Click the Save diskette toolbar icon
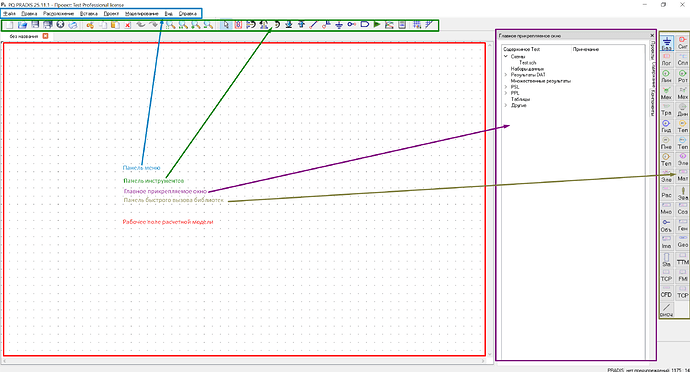This screenshot has width=690, height=372. (x=35, y=25)
